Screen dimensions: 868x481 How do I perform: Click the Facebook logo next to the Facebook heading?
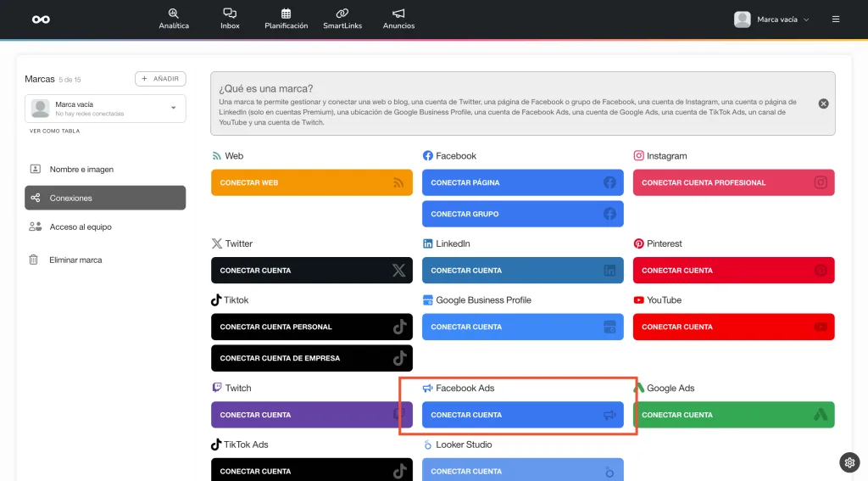(427, 156)
